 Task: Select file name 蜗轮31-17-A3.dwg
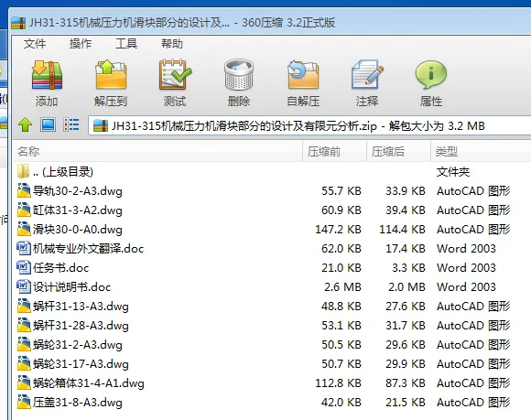pos(81,364)
